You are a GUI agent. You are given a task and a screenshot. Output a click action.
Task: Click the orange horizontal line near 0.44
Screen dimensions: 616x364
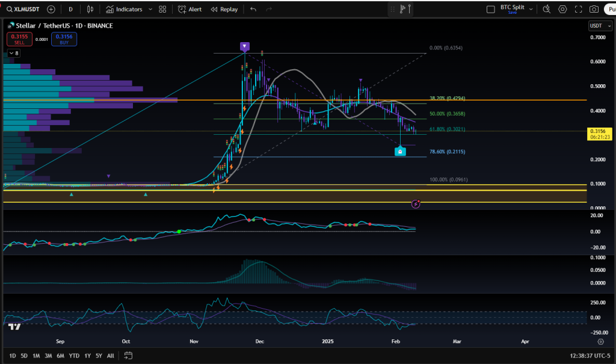tap(295, 100)
